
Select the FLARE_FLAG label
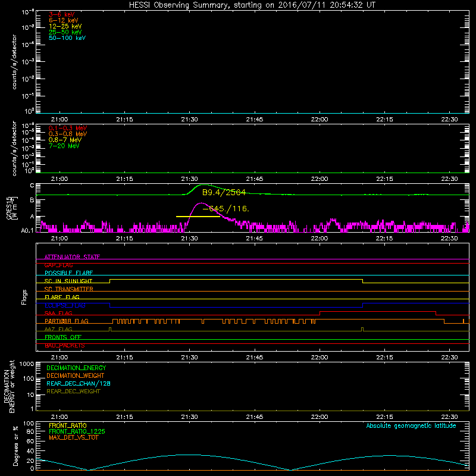click(x=62, y=297)
